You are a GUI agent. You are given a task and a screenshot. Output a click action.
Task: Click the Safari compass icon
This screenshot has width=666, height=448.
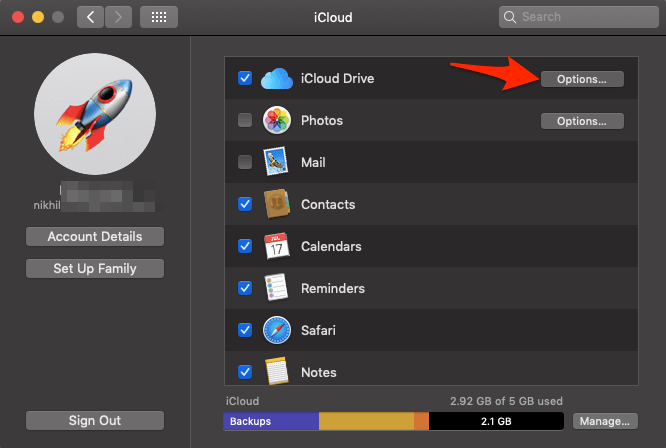coord(277,330)
